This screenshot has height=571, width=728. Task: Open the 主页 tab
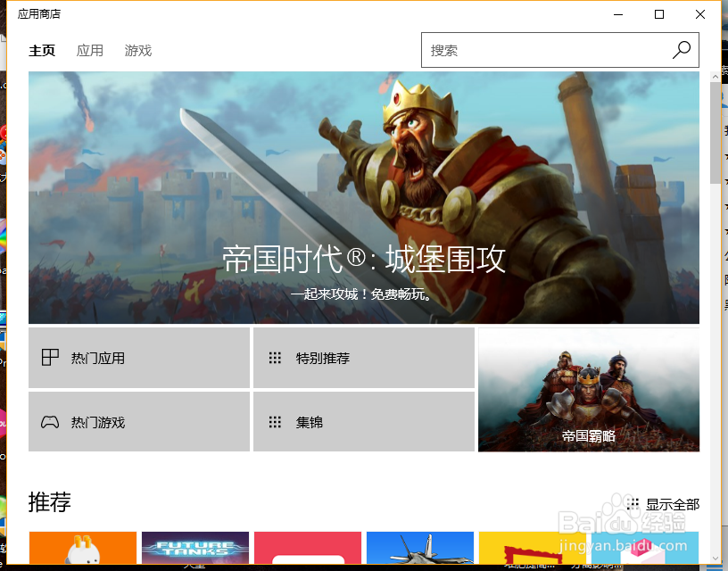[42, 50]
